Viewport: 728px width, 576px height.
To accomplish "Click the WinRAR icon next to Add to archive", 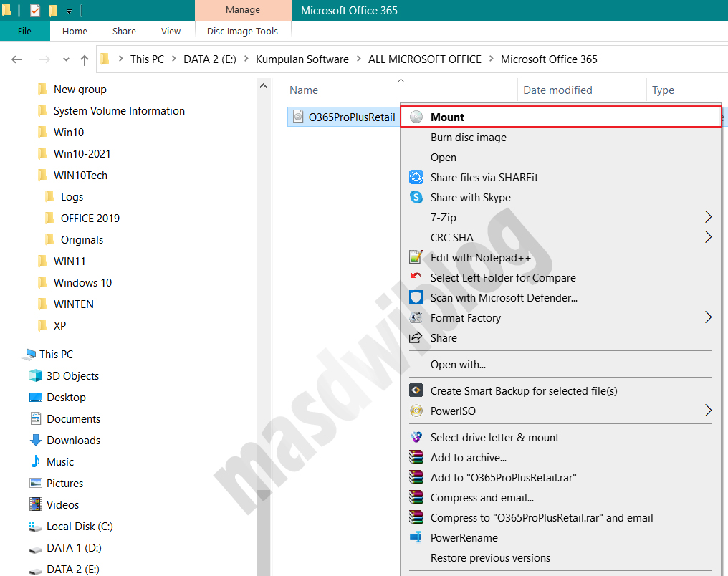I will [416, 457].
